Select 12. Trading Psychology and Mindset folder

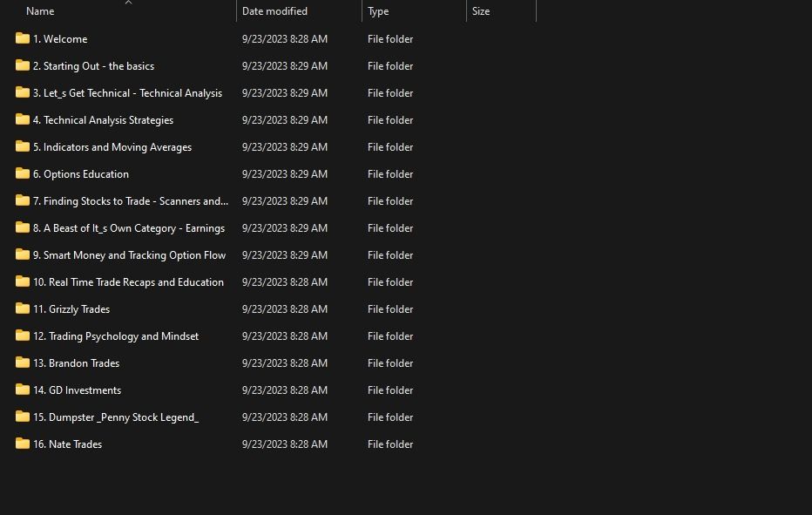[x=115, y=336]
